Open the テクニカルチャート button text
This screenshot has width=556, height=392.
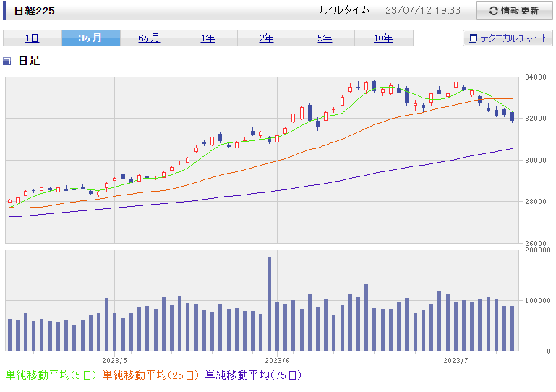pos(514,38)
